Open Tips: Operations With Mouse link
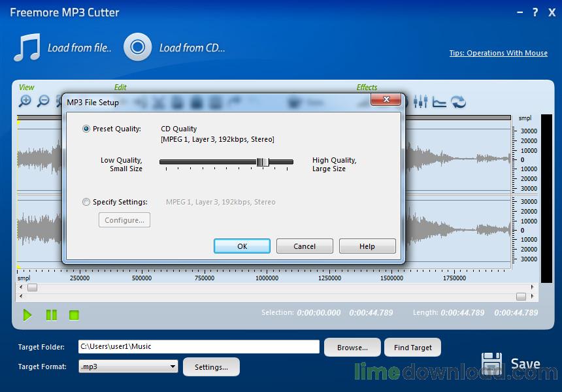The image size is (562, 392). pos(498,53)
